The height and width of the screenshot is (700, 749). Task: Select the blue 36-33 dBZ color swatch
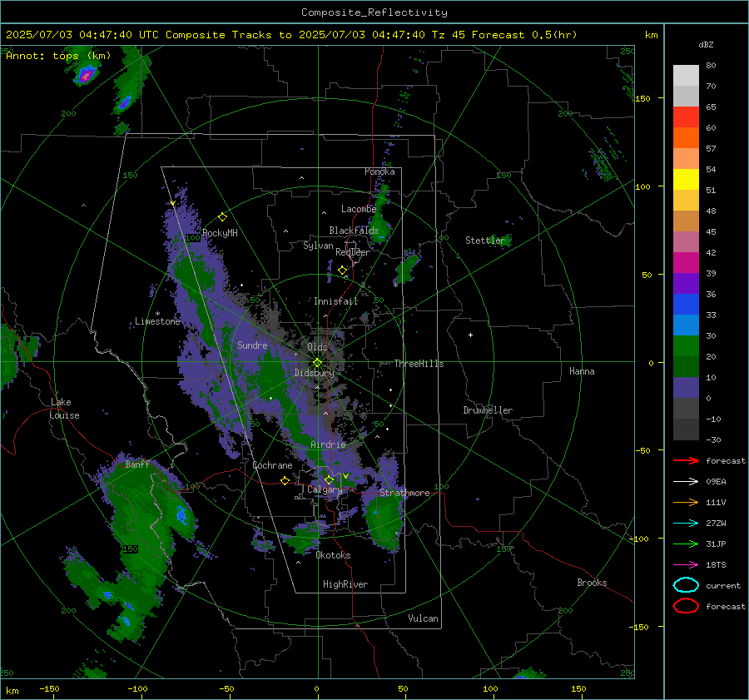click(x=686, y=305)
